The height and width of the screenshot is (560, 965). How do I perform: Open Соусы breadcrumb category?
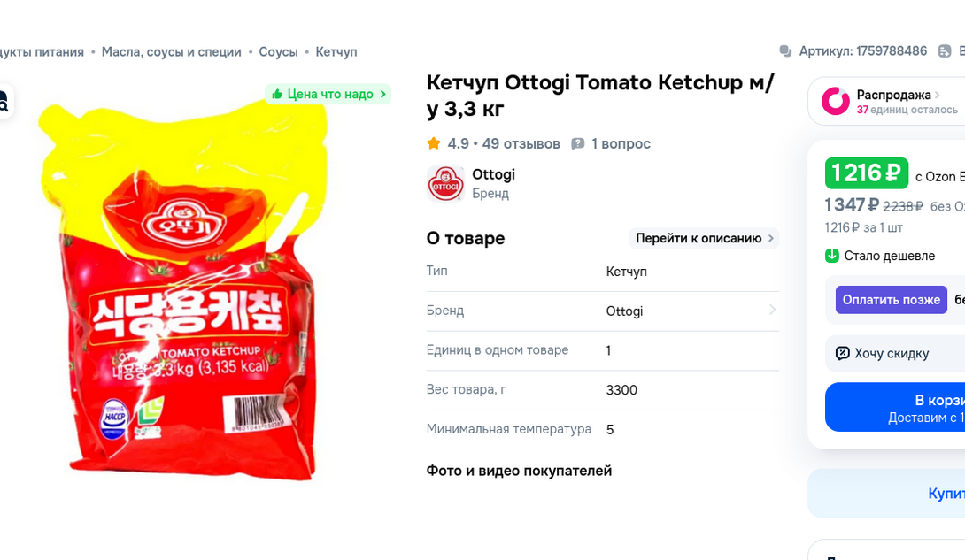(278, 52)
